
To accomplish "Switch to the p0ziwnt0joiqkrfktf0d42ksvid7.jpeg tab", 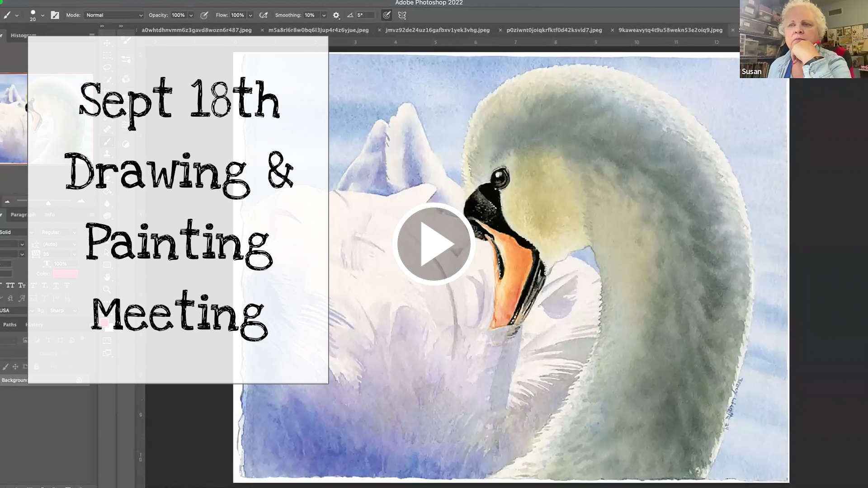I will (554, 30).
